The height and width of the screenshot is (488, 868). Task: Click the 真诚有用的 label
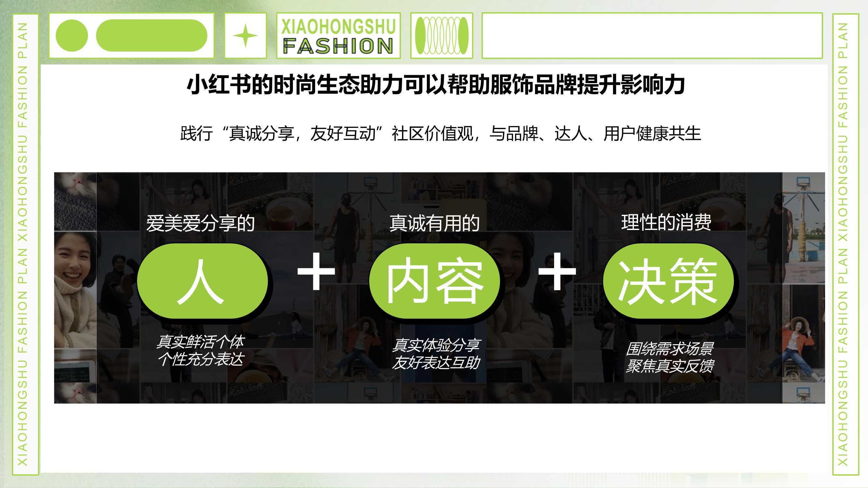point(435,223)
